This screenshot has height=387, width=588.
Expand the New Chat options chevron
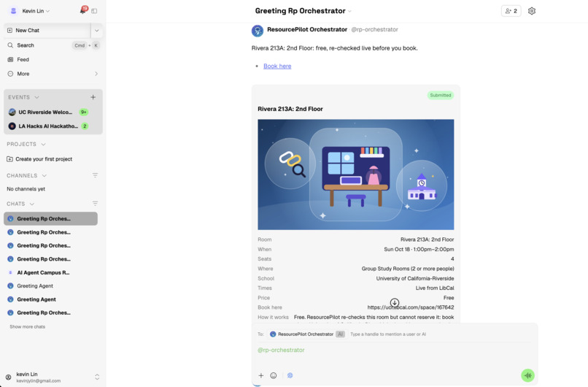(x=97, y=31)
